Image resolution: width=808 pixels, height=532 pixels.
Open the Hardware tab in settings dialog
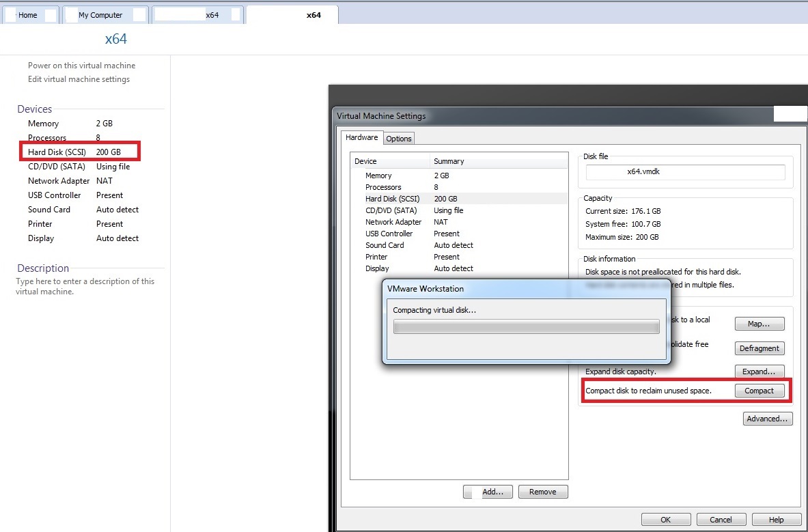[362, 137]
